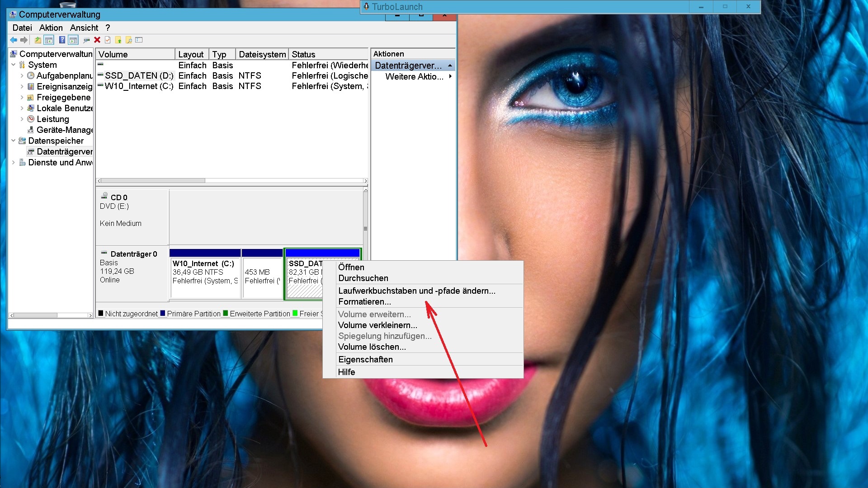Select the W10_Internet (C:) partition block
The image size is (868, 488).
[x=205, y=274]
